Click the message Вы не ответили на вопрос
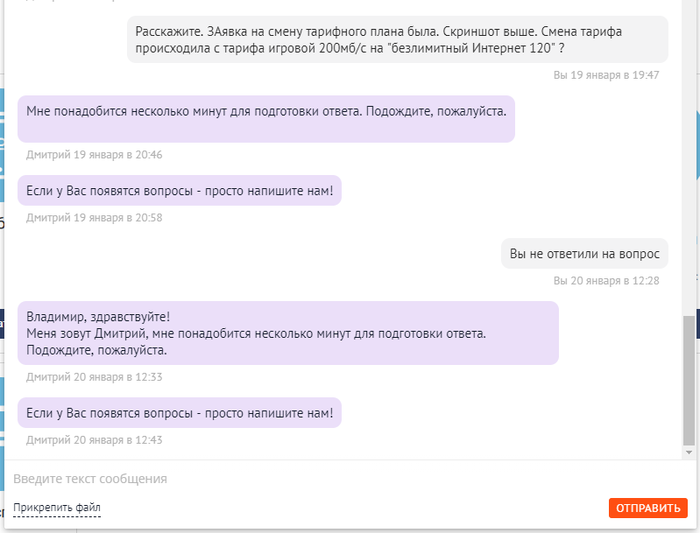Image resolution: width=700 pixels, height=533 pixels. tap(584, 254)
